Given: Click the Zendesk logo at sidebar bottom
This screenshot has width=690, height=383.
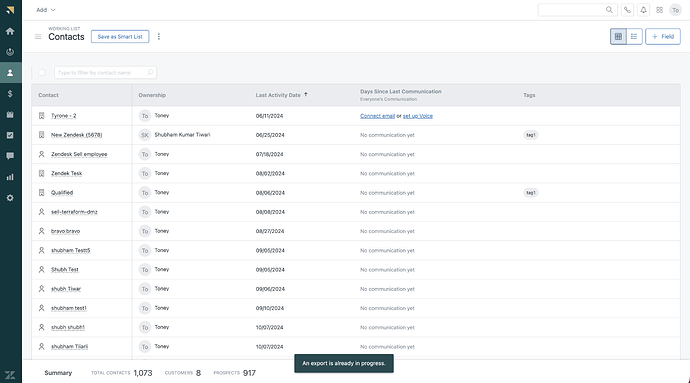Looking at the screenshot, I should pyautogui.click(x=10, y=375).
